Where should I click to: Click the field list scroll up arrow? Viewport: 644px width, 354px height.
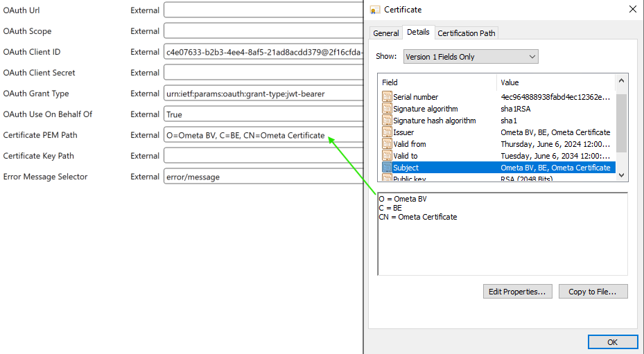621,81
